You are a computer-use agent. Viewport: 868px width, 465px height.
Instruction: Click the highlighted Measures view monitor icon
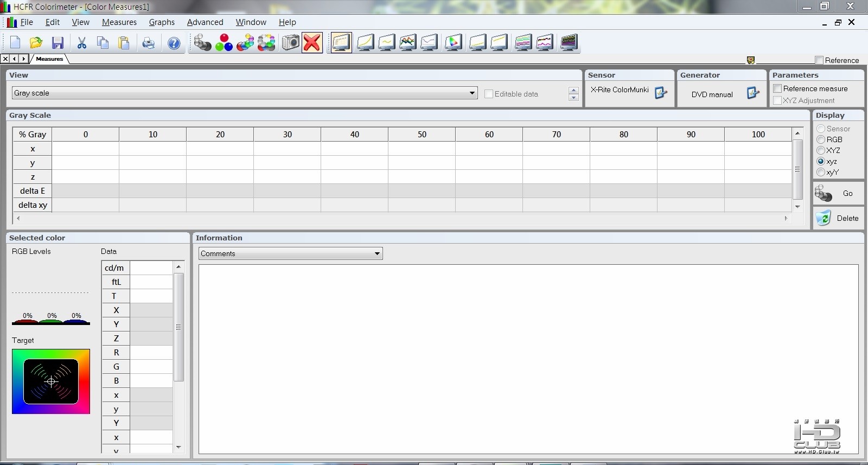(x=341, y=43)
